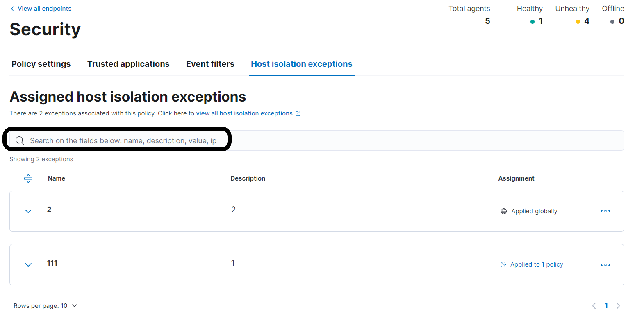Click the clock icon beside Applied to 1 policy

tap(503, 264)
